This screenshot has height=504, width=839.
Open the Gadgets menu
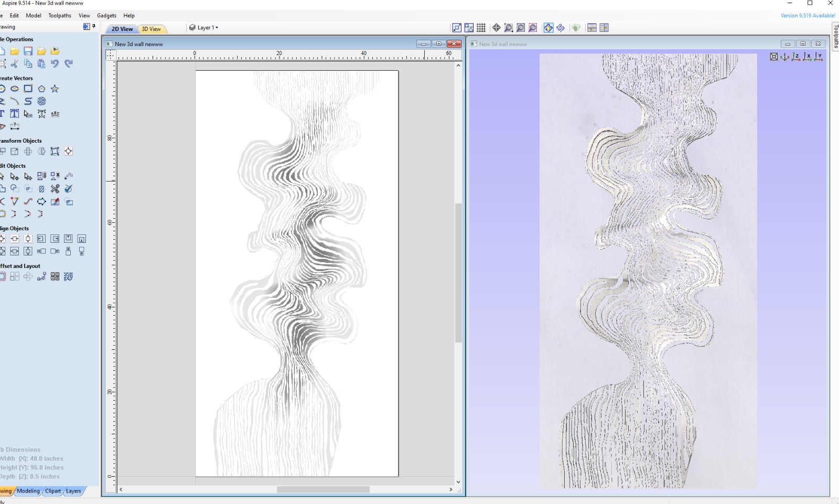point(106,16)
